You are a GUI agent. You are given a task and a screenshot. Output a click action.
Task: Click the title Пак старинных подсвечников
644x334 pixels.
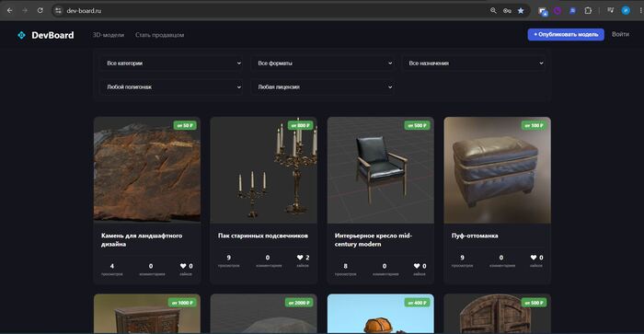263,236
